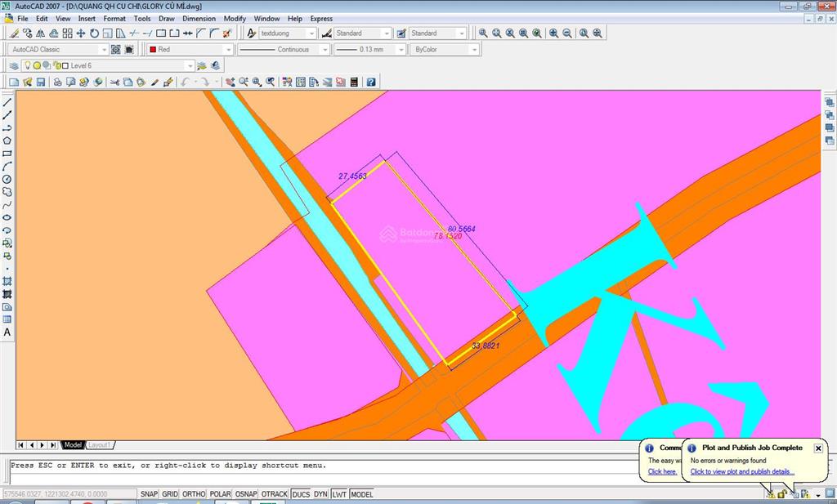The image size is (837, 504).
Task: Enable OSNAP in the status bar
Action: click(x=246, y=494)
